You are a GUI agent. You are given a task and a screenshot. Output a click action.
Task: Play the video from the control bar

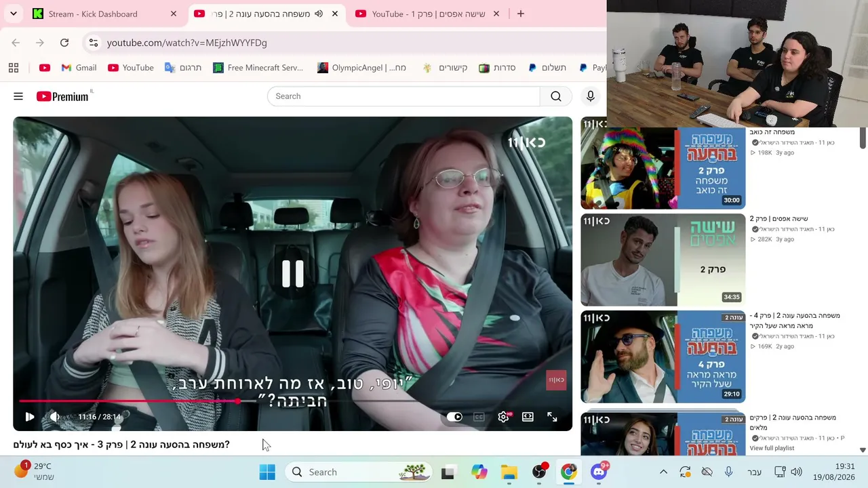(x=30, y=417)
